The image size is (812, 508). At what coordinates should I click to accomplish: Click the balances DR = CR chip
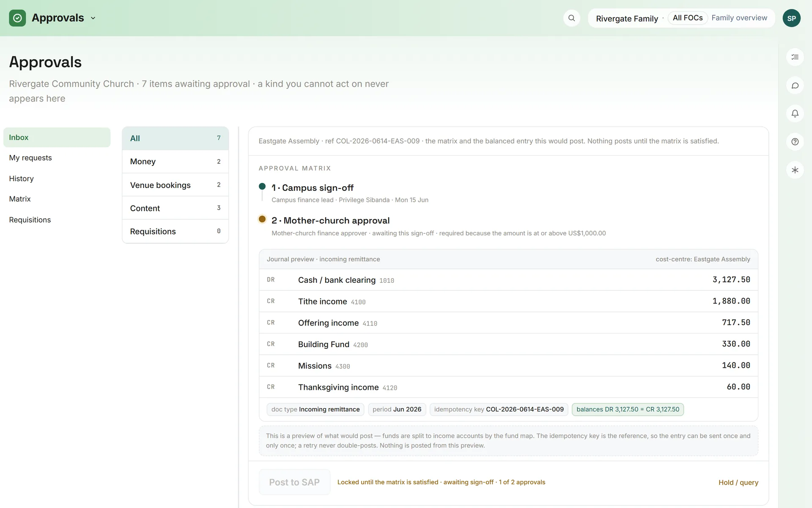(628, 409)
